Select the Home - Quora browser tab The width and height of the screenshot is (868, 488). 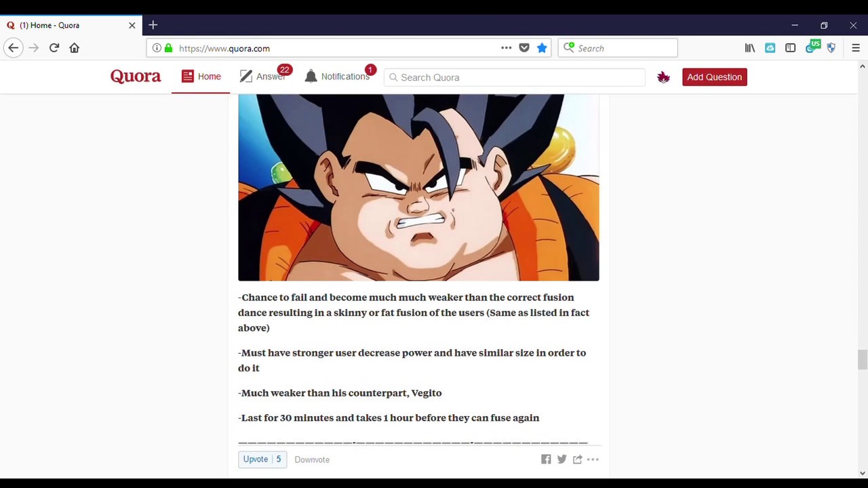pos(71,25)
